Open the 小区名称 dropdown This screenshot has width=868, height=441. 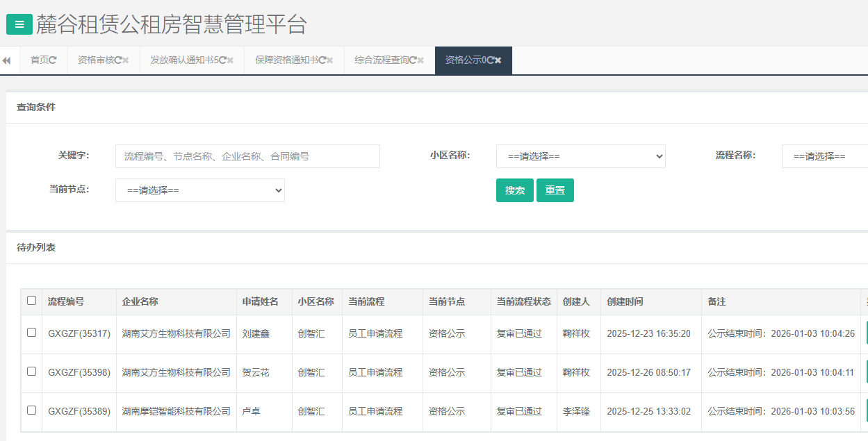[580, 156]
